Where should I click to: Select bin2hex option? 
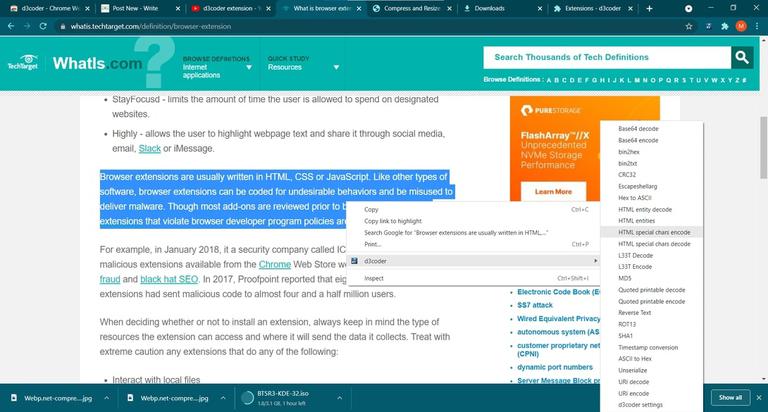point(651,152)
